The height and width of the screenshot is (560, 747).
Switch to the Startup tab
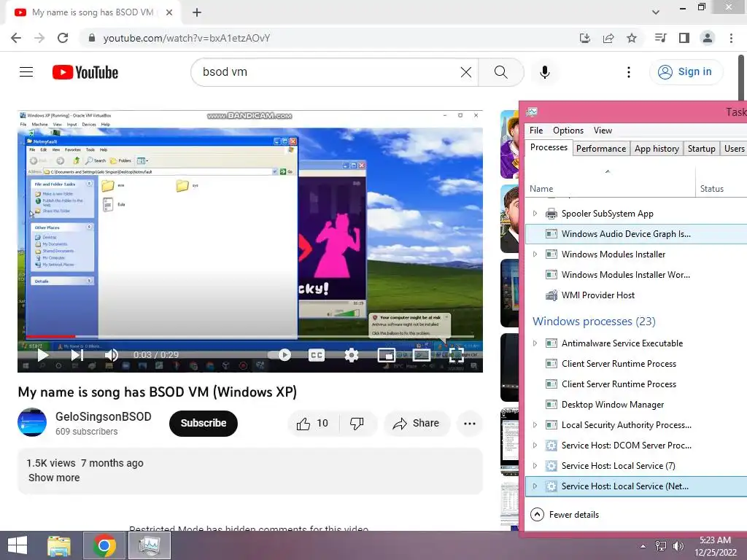coord(701,149)
